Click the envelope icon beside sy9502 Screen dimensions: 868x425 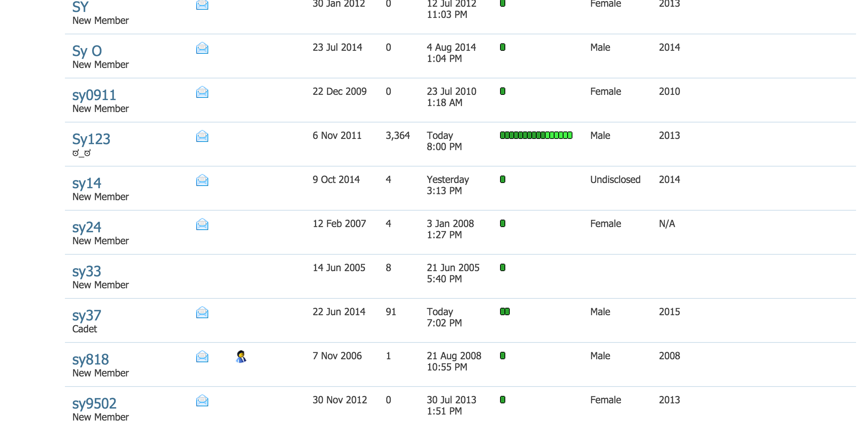click(202, 400)
